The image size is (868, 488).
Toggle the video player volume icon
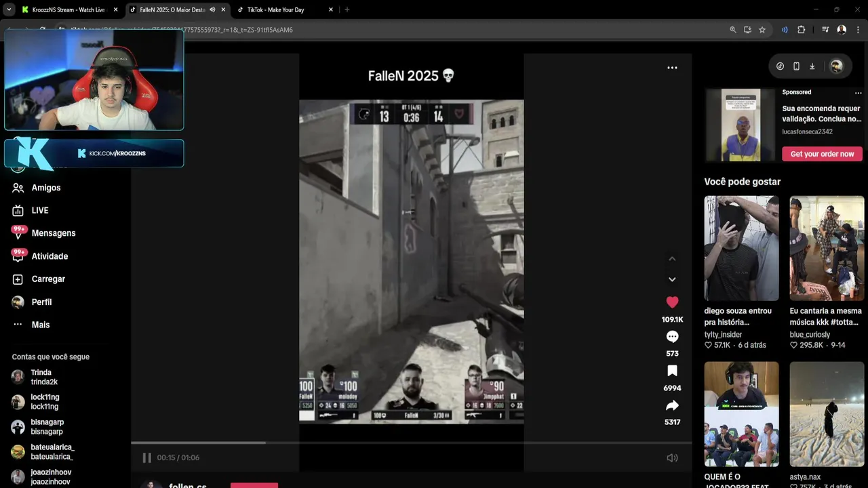(672, 457)
